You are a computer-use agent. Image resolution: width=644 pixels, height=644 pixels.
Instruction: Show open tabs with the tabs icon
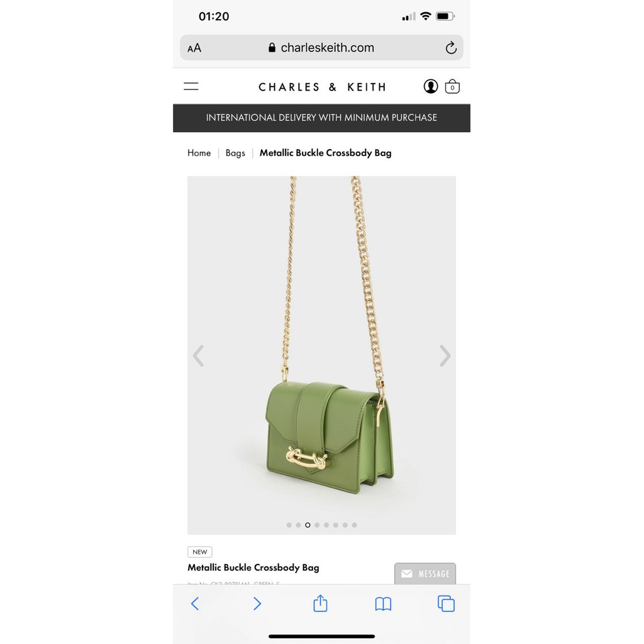click(x=446, y=603)
